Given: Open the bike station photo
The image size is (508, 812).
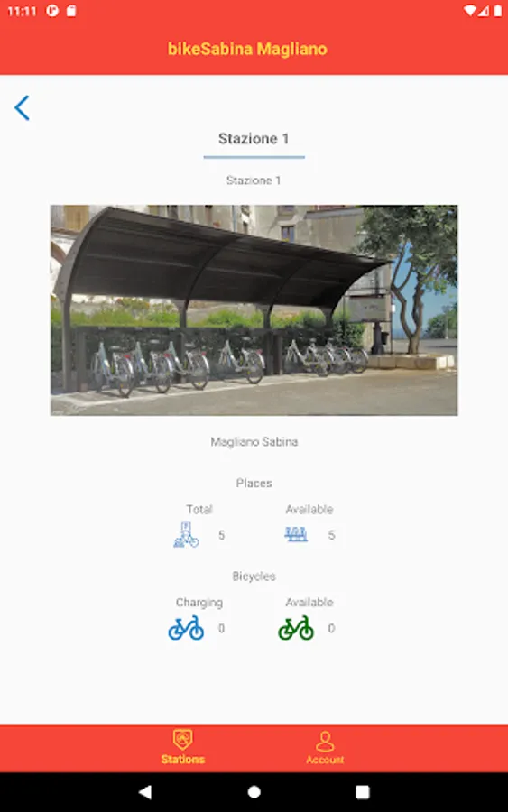Looking at the screenshot, I should [254, 310].
